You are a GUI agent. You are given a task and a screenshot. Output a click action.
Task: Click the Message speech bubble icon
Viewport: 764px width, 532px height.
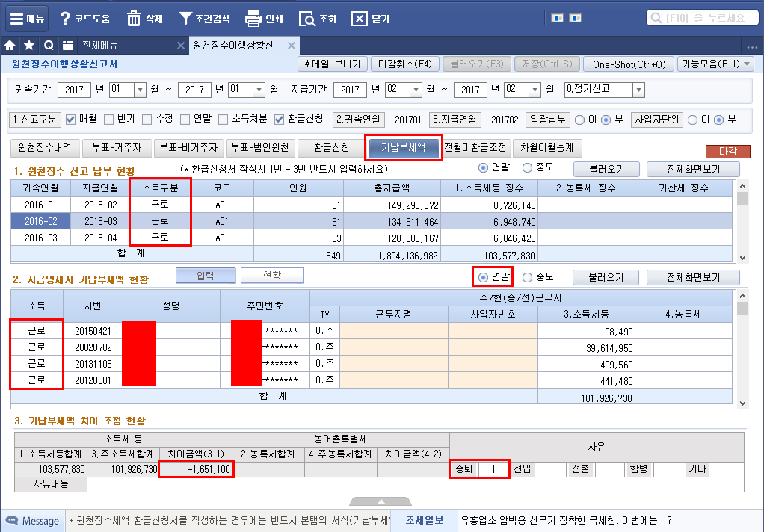12,520
